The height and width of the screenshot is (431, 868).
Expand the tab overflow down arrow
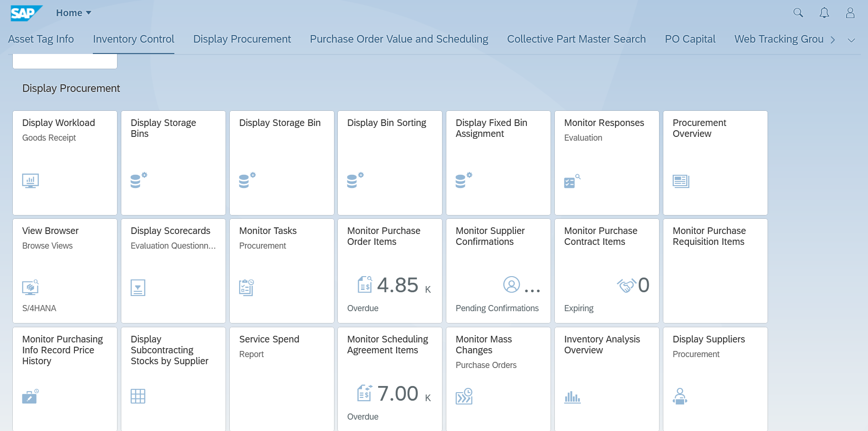point(851,40)
